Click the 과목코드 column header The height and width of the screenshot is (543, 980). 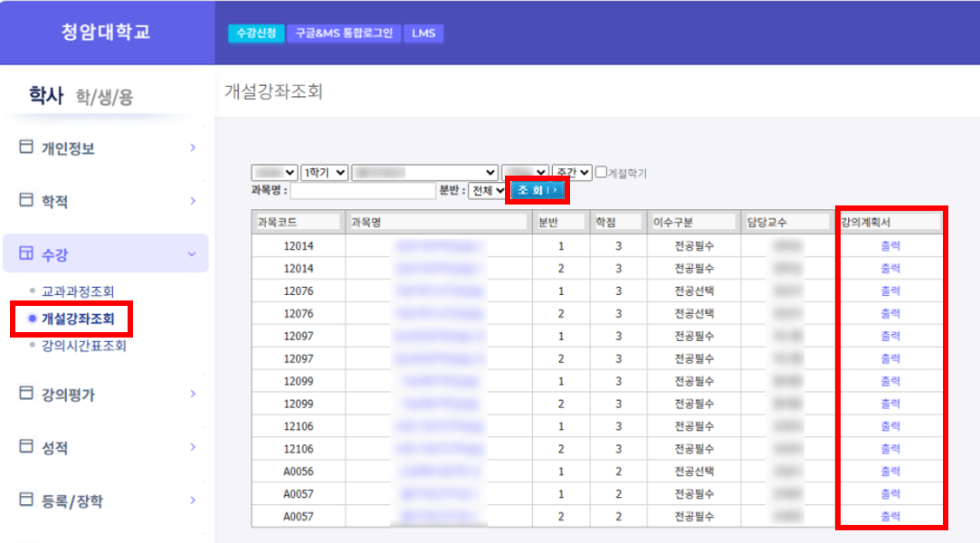click(298, 222)
